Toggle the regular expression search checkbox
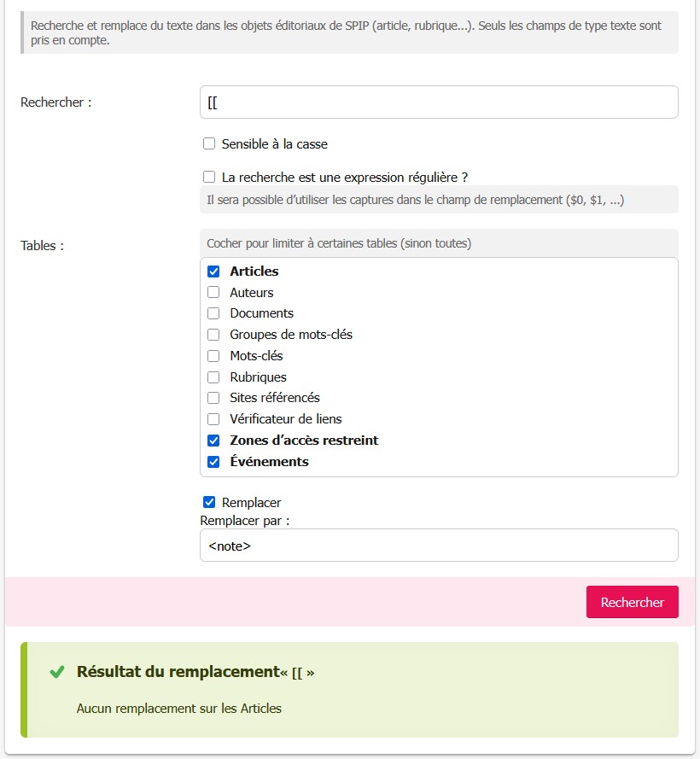Screen dimensions: 700x759 [x=209, y=178]
